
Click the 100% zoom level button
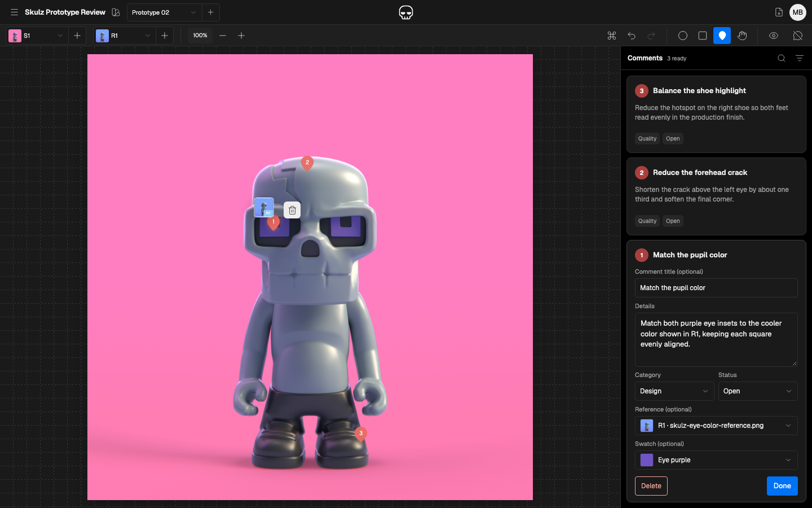[200, 36]
